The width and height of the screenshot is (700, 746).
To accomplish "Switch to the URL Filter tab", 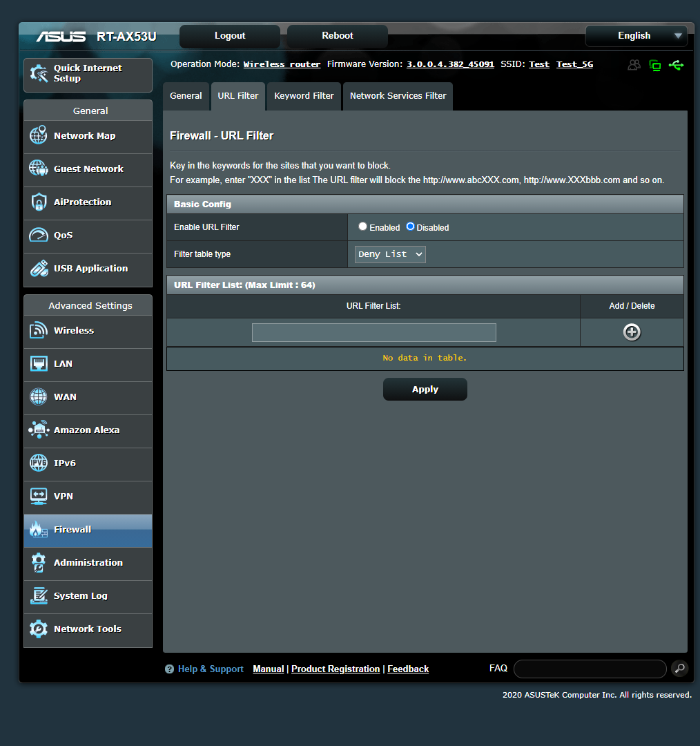I will [237, 95].
